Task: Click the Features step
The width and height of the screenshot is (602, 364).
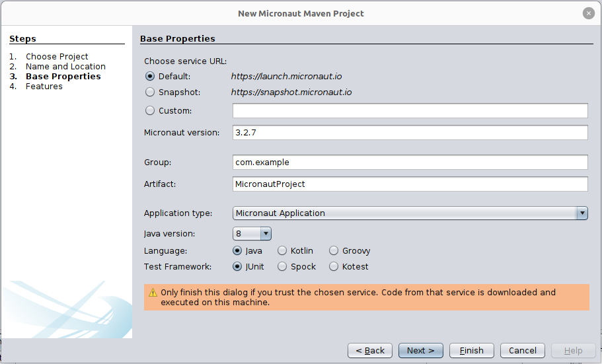Action: (44, 87)
